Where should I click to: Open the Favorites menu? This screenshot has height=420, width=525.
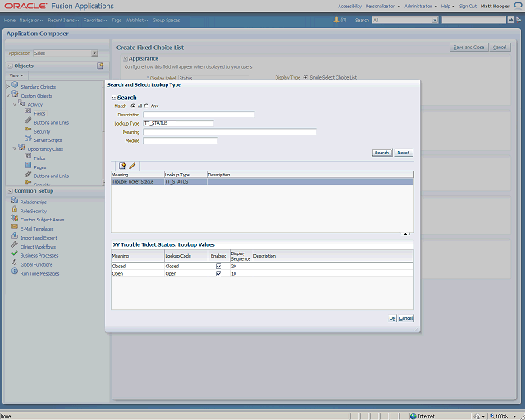[95, 20]
